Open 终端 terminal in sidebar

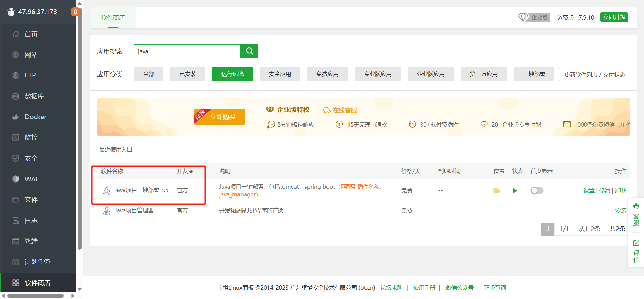31,241
